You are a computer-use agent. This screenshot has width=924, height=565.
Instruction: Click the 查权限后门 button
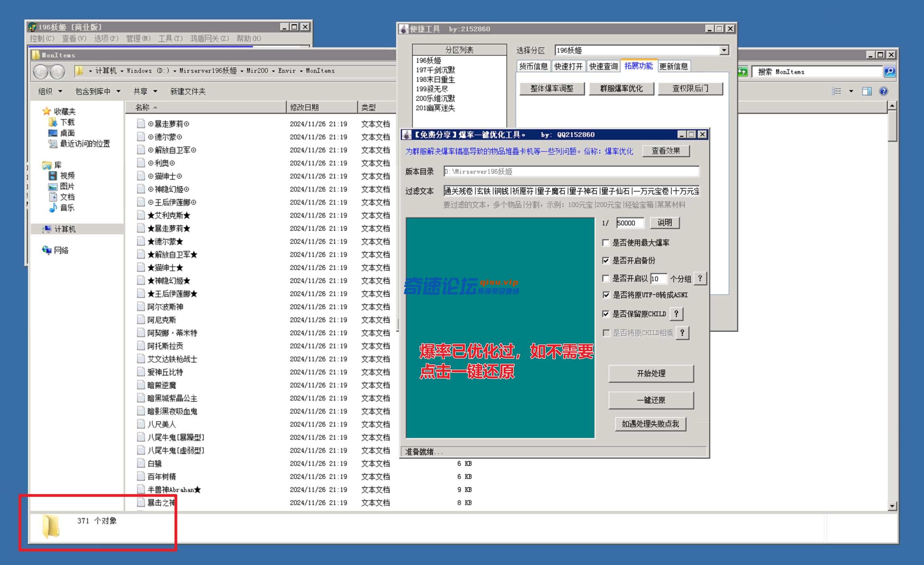[x=690, y=88]
